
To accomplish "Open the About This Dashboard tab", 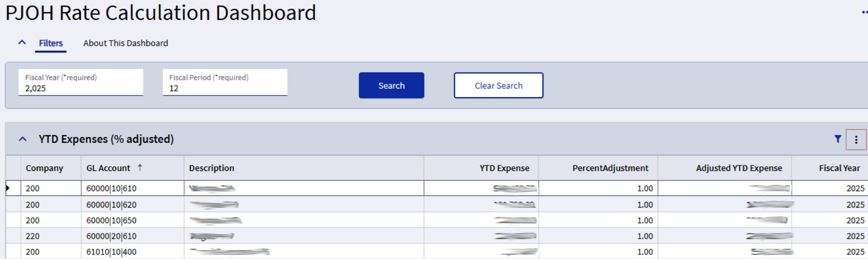I will [x=126, y=43].
